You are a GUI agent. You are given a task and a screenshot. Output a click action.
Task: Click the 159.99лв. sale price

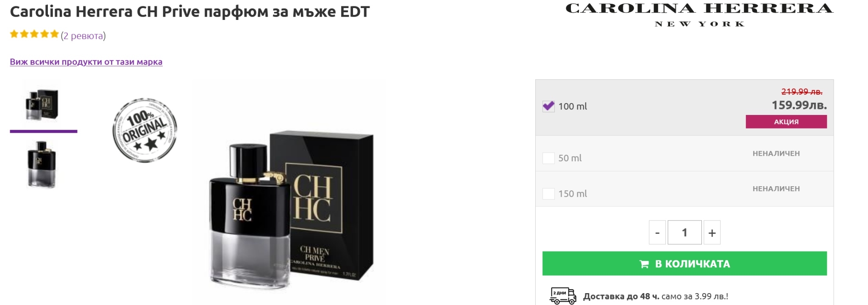tap(799, 105)
